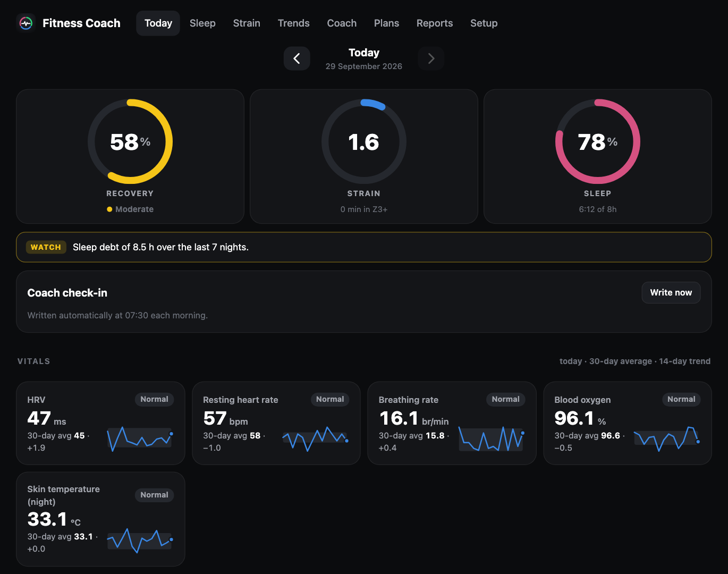Viewport: 728px width, 574px height.
Task: Go to the Plans tab
Action: 386,23
